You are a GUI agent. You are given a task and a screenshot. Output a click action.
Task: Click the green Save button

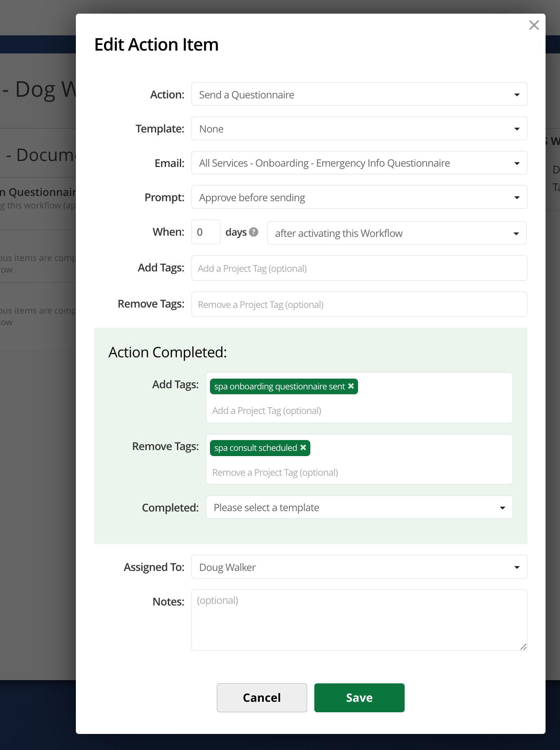[359, 698]
